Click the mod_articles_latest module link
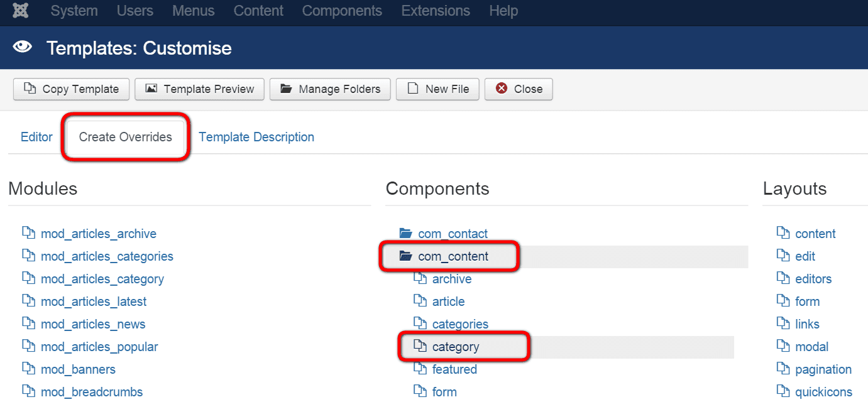 pos(94,301)
